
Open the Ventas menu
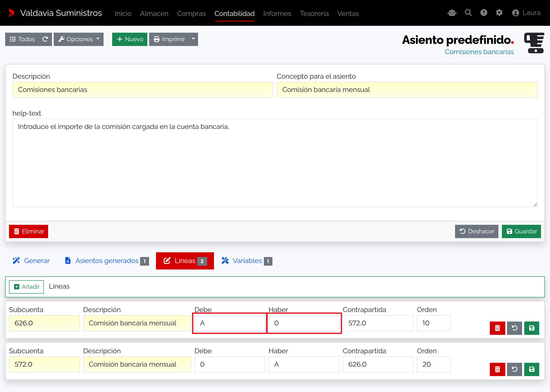[348, 14]
